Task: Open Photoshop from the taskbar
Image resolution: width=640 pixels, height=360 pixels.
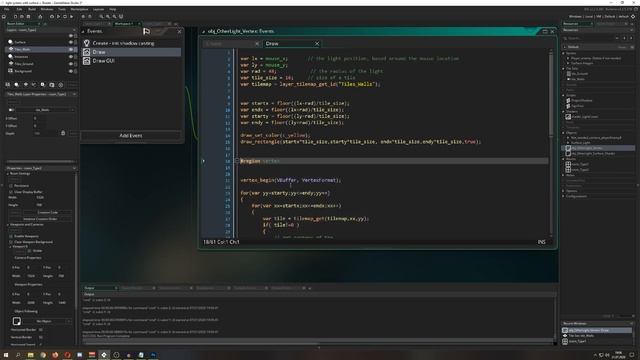Action: [153, 355]
